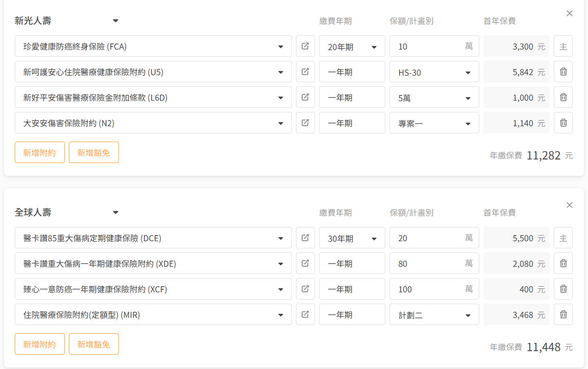Click the 主 main policy marker for FCA
The image size is (588, 369).
coord(563,47)
